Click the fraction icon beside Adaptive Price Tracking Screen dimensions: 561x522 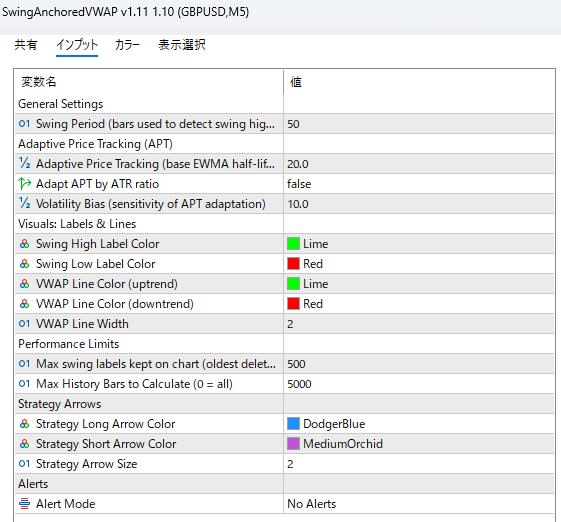click(x=24, y=164)
